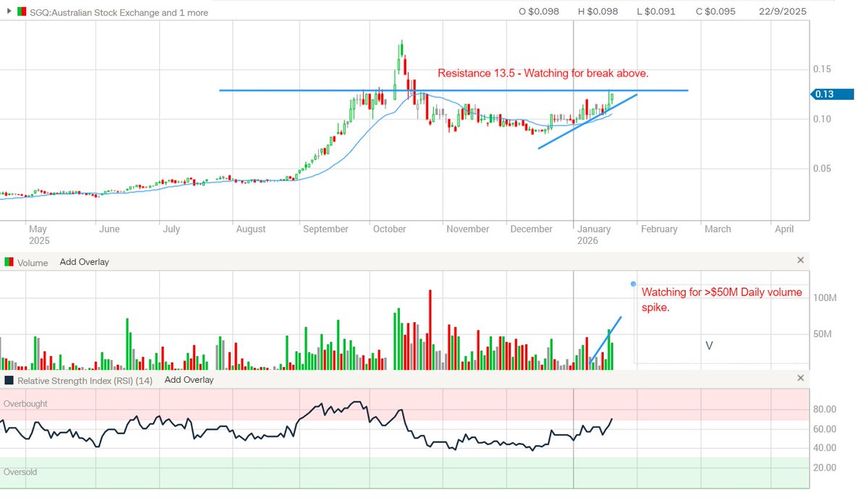The image size is (868, 503).
Task: Click the volume annotation handle dot
Action: 633,284
